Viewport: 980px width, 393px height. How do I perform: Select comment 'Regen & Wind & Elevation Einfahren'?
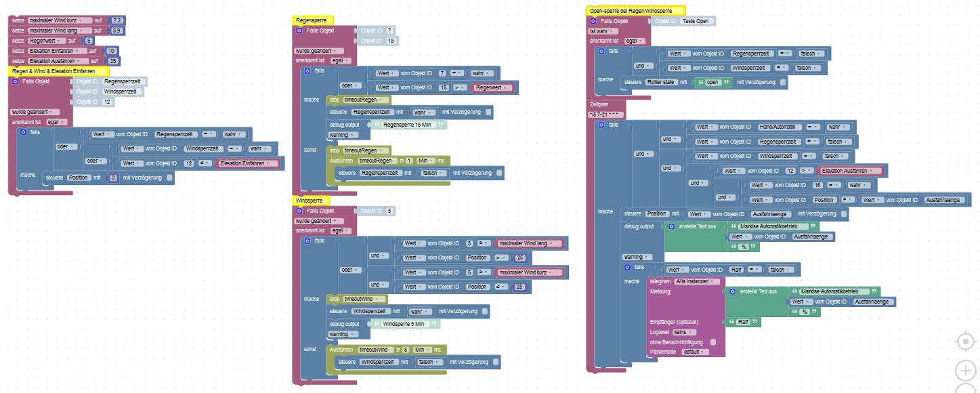tap(58, 71)
